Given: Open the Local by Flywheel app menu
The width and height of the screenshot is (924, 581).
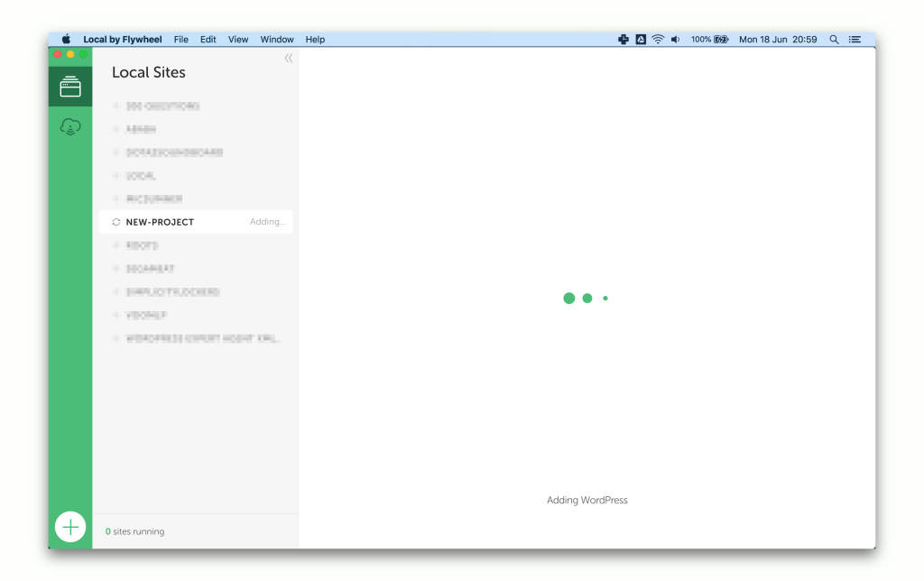Looking at the screenshot, I should tap(123, 40).
